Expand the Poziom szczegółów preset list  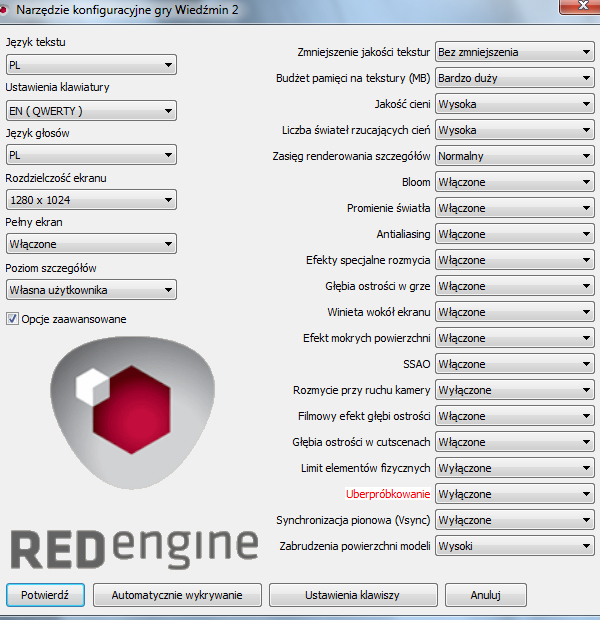(x=91, y=290)
